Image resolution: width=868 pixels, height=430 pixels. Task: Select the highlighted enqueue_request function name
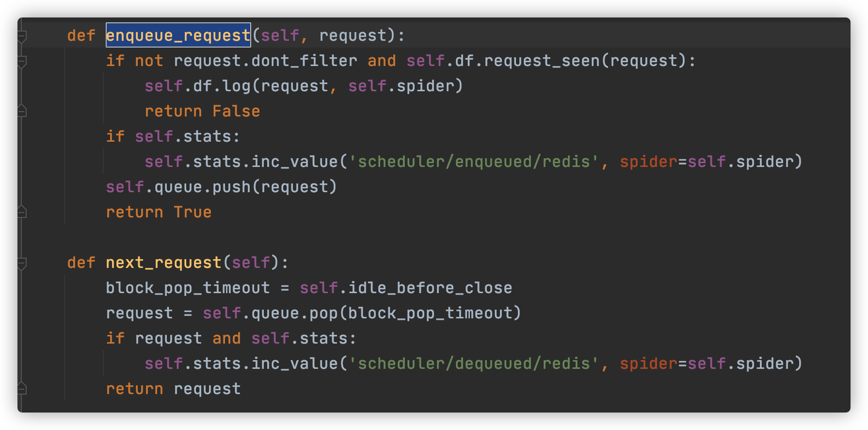178,35
